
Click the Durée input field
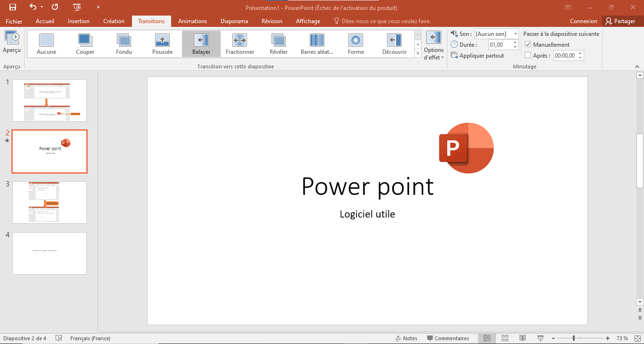(x=500, y=45)
